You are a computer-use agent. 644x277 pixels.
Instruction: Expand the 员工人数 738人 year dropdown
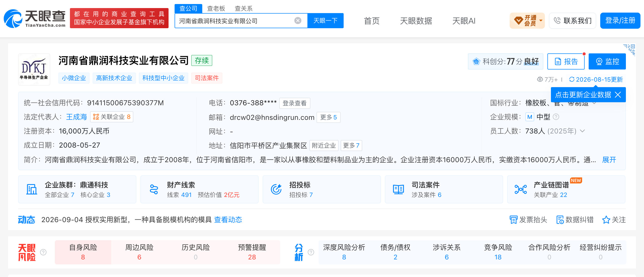[x=582, y=131]
